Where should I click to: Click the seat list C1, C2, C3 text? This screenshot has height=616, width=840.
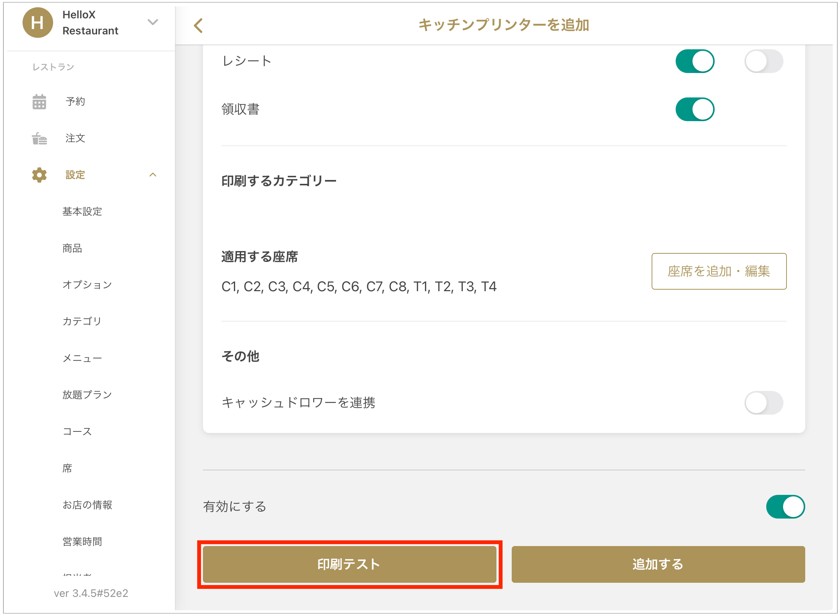[x=358, y=287]
